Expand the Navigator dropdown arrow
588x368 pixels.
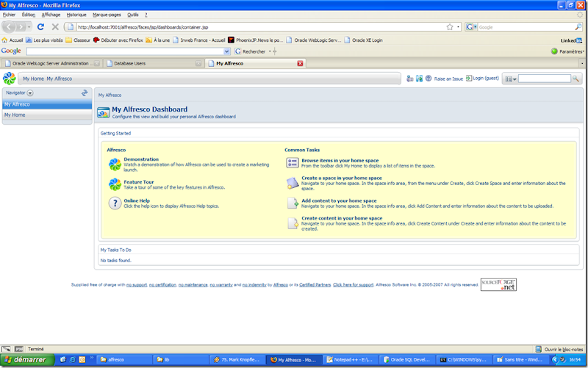coord(30,93)
